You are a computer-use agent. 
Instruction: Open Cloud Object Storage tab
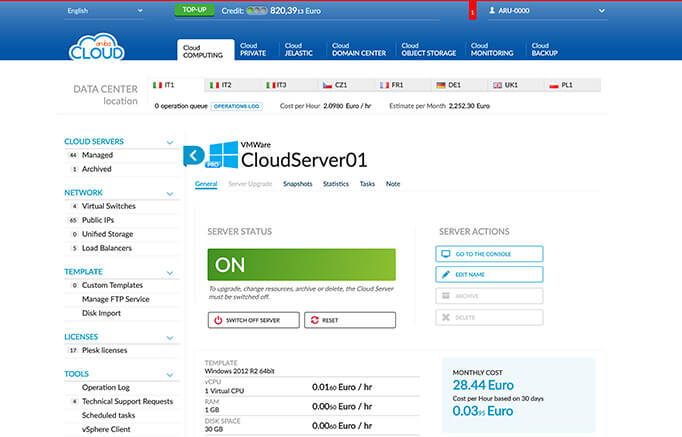point(428,50)
